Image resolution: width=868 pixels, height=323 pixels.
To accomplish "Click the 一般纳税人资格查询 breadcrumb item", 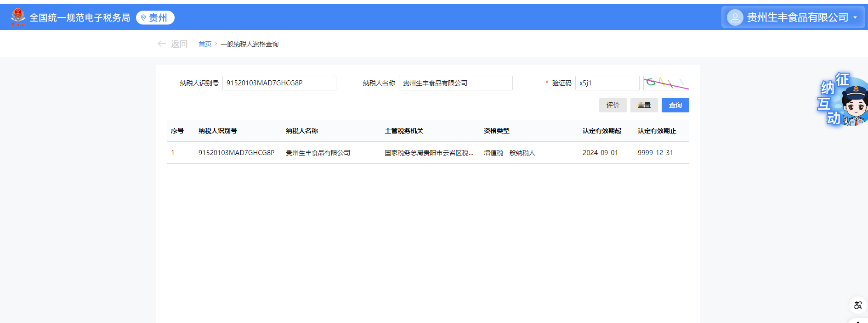I will coord(250,44).
